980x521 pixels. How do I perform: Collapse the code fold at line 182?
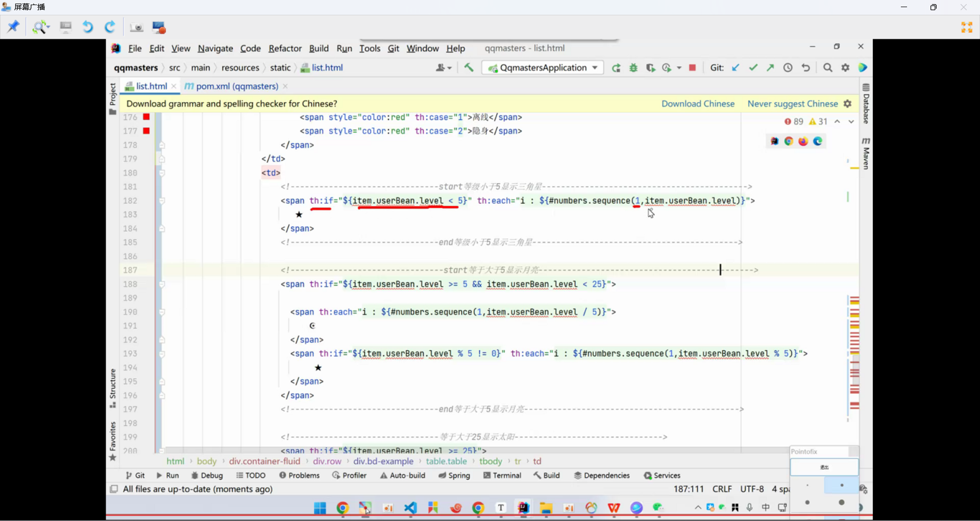point(162,201)
